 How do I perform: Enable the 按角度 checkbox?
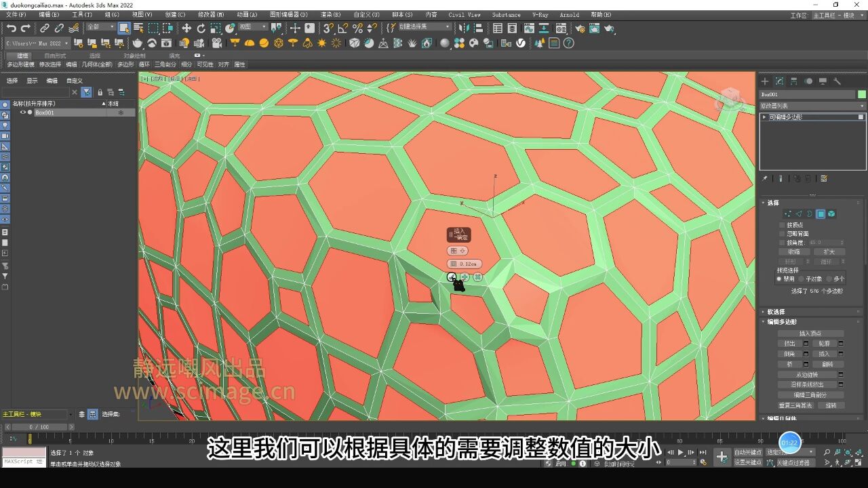coord(781,243)
